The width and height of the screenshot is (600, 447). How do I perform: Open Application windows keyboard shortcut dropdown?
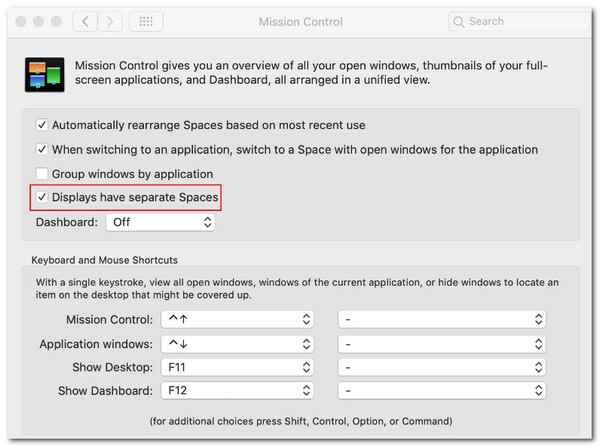click(x=237, y=344)
